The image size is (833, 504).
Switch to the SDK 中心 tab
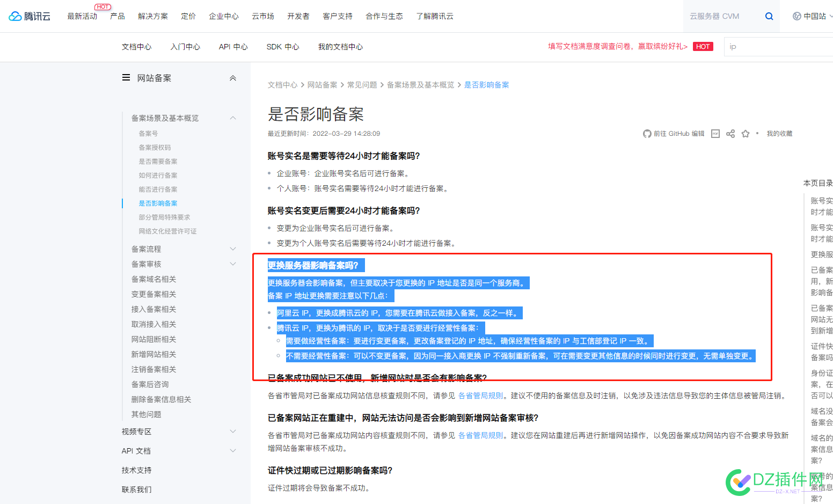point(283,47)
